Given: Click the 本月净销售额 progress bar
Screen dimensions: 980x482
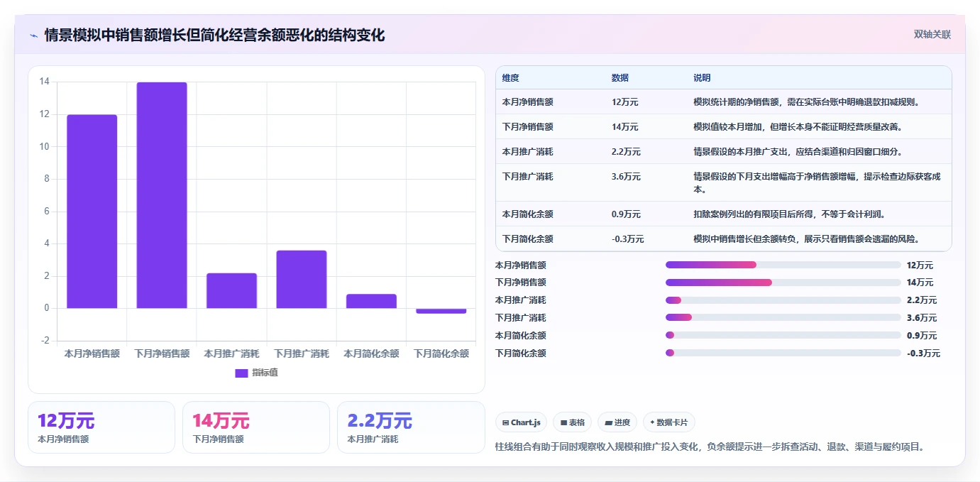Looking at the screenshot, I should click(x=783, y=265).
